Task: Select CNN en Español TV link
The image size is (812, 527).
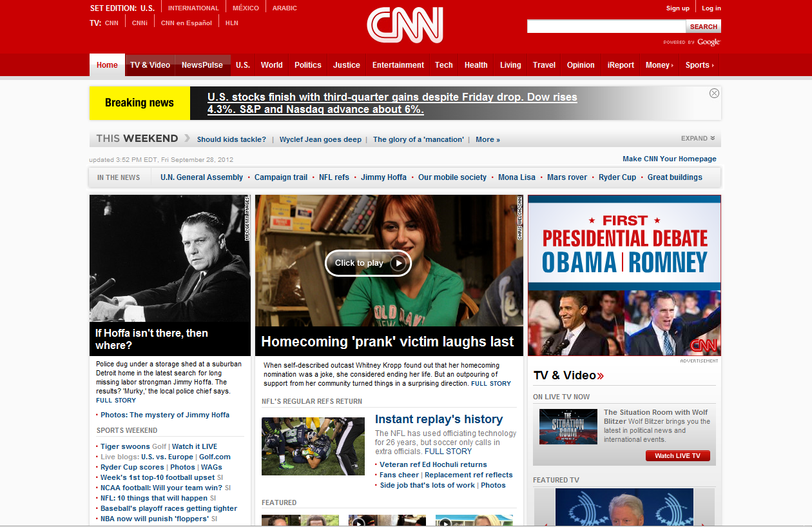Action: tap(186, 23)
